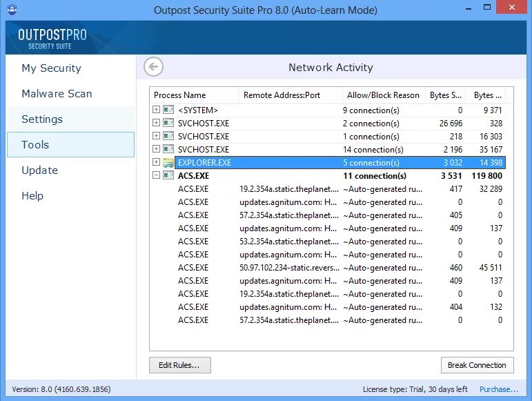Select the EXPLORER.EXE row
This screenshot has width=532, height=401.
pyautogui.click(x=340, y=162)
